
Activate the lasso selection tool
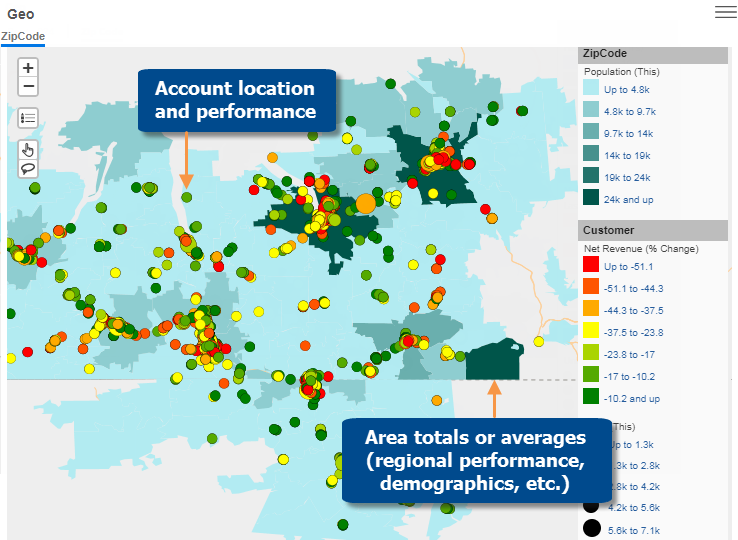coord(28,168)
